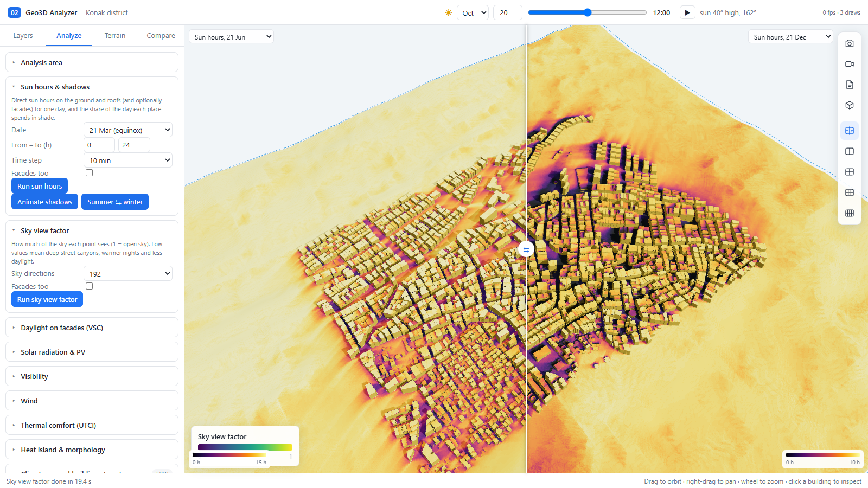Open right map's Sun hours, 21 Dec dropdown
Viewport: 868px width, 488px height.
click(x=790, y=37)
